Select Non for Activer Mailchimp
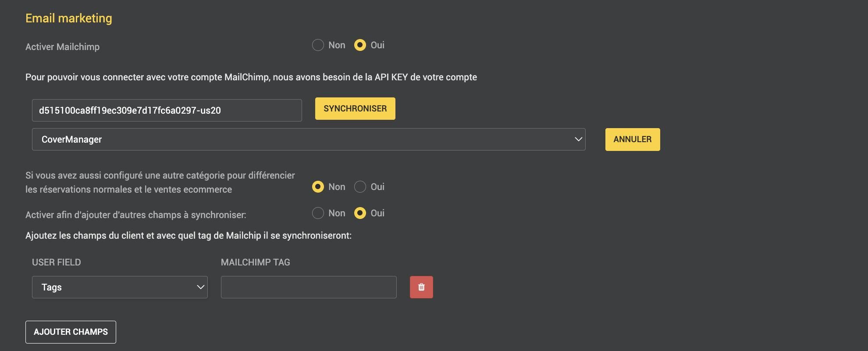 [318, 45]
